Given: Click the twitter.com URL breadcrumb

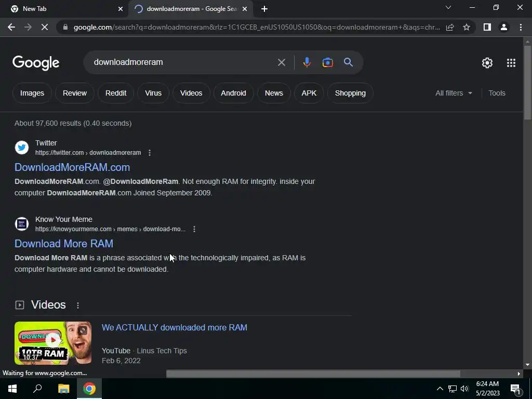Looking at the screenshot, I should click(x=88, y=153).
